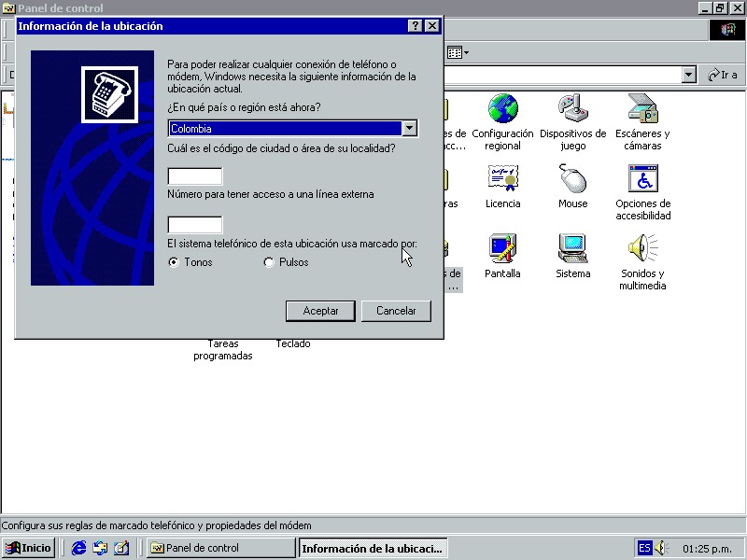Open the country Colombia dropdown
The image size is (747, 560).
409,128
